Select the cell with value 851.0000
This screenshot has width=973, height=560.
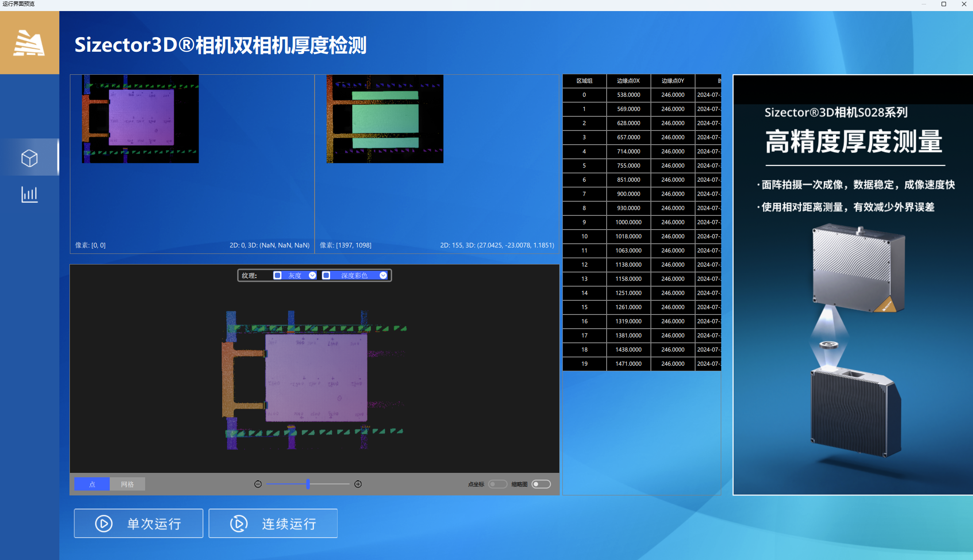coord(628,180)
